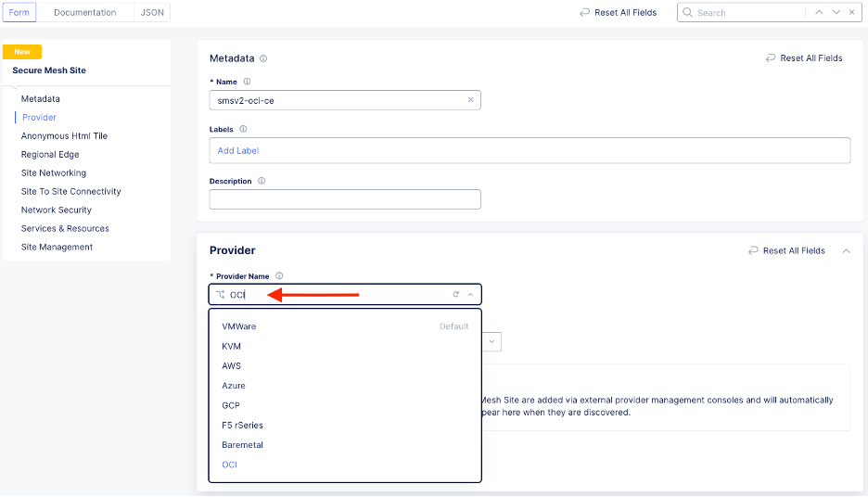Image resolution: width=868 pixels, height=497 pixels.
Task: Navigate to Site Networking in the sidebar
Action: point(54,172)
